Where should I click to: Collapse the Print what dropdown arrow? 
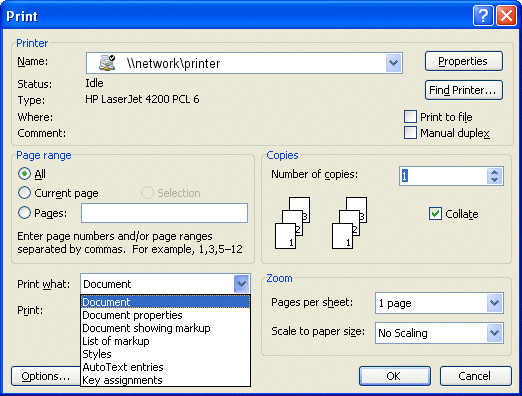241,284
